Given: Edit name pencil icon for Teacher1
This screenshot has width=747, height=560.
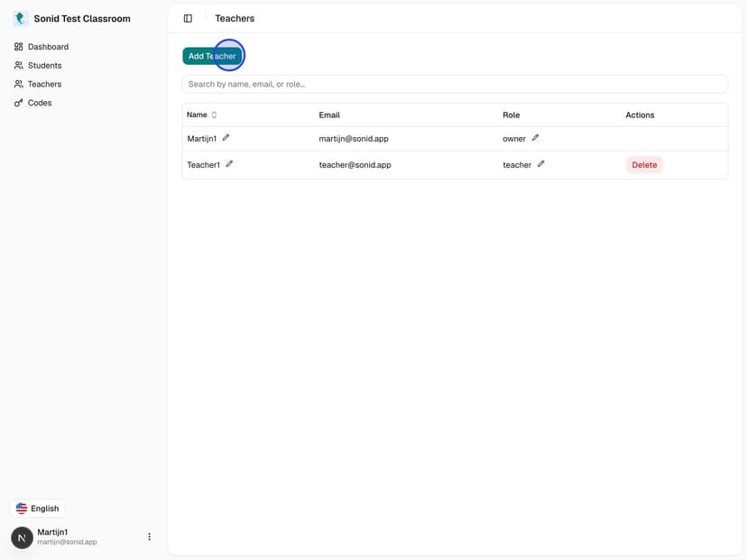Looking at the screenshot, I should point(229,164).
